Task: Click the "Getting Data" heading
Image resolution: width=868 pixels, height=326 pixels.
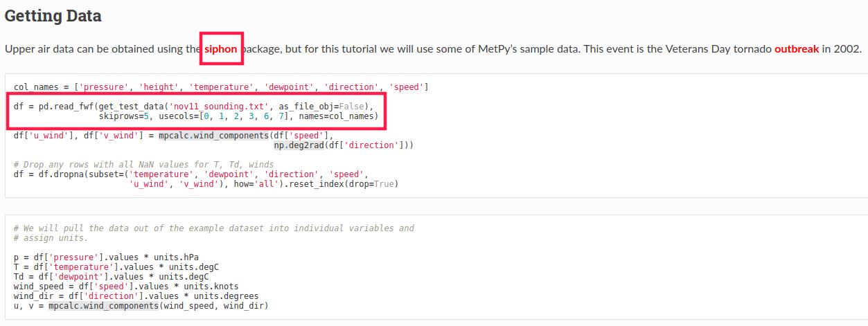Action: 53,16
